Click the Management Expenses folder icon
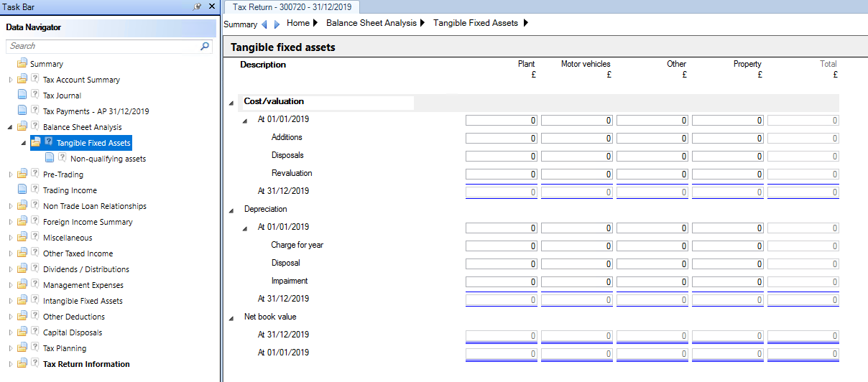 click(22, 285)
